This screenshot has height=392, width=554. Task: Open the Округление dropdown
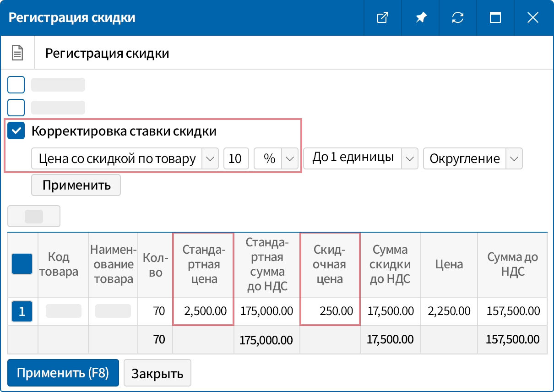click(515, 158)
